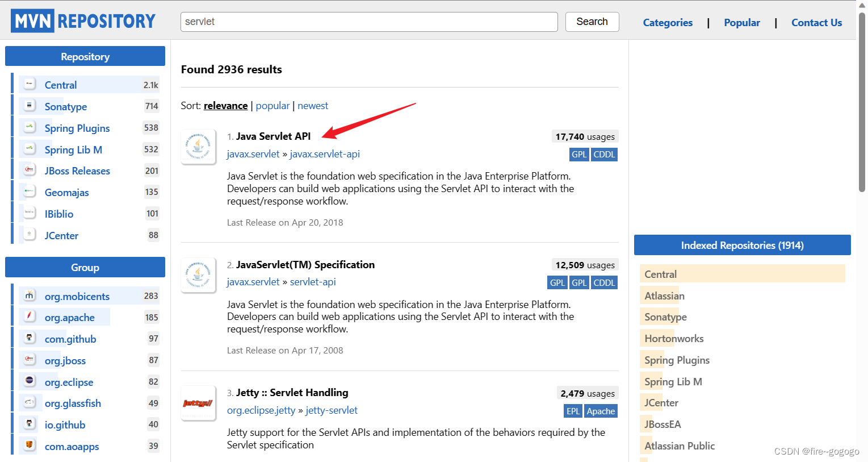868x462 pixels.
Task: View 2,479 usages of Jetty Servlet
Action: click(x=587, y=394)
